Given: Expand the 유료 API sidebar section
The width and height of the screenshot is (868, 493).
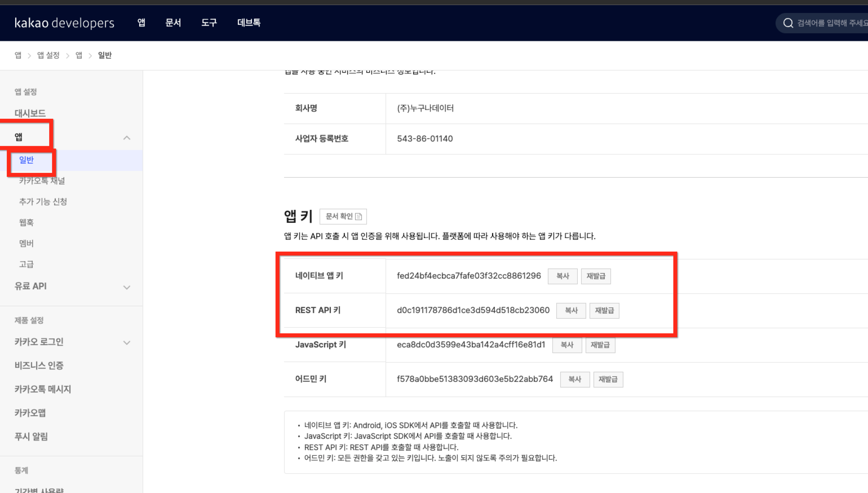Looking at the screenshot, I should click(x=127, y=287).
